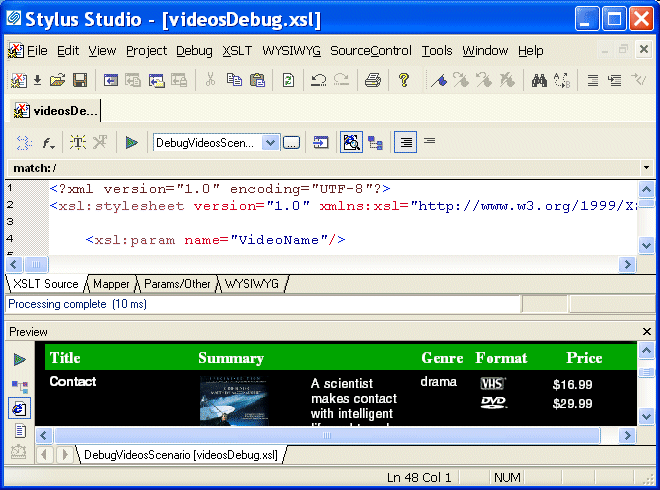Screen dimensions: 660x490
Task: Toggle the magnifier preview button in XSLT toolbar
Action: (x=351, y=143)
